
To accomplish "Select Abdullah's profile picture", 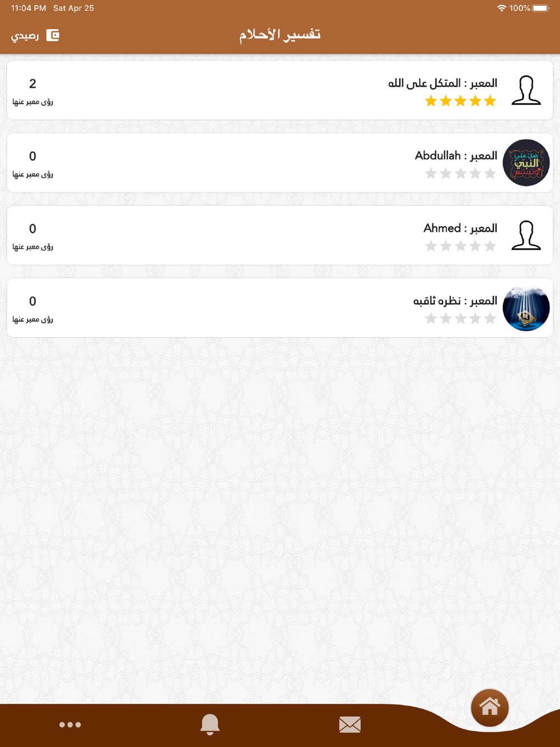I will [x=526, y=163].
